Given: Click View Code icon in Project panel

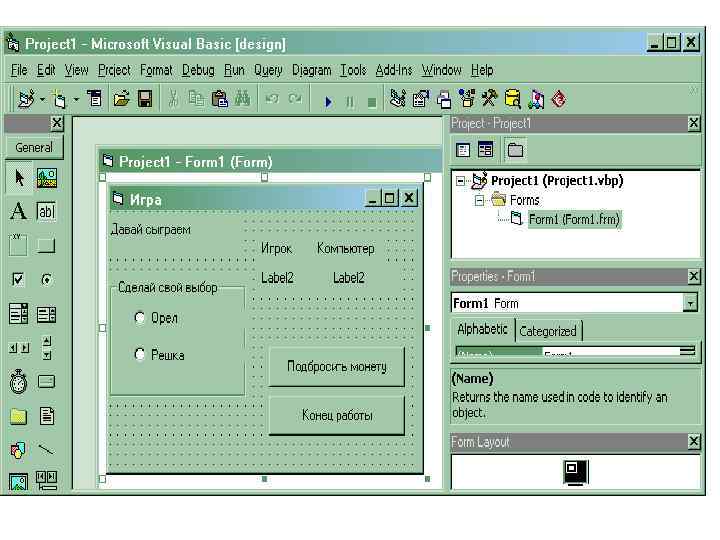Looking at the screenshot, I should point(463,150).
